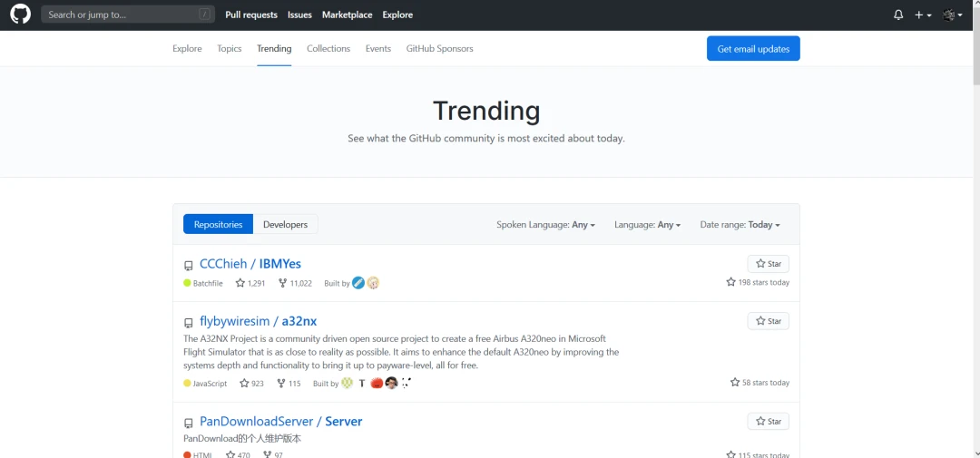Open the PanDownloadServer / Server repository link
980x458 pixels.
click(x=280, y=422)
